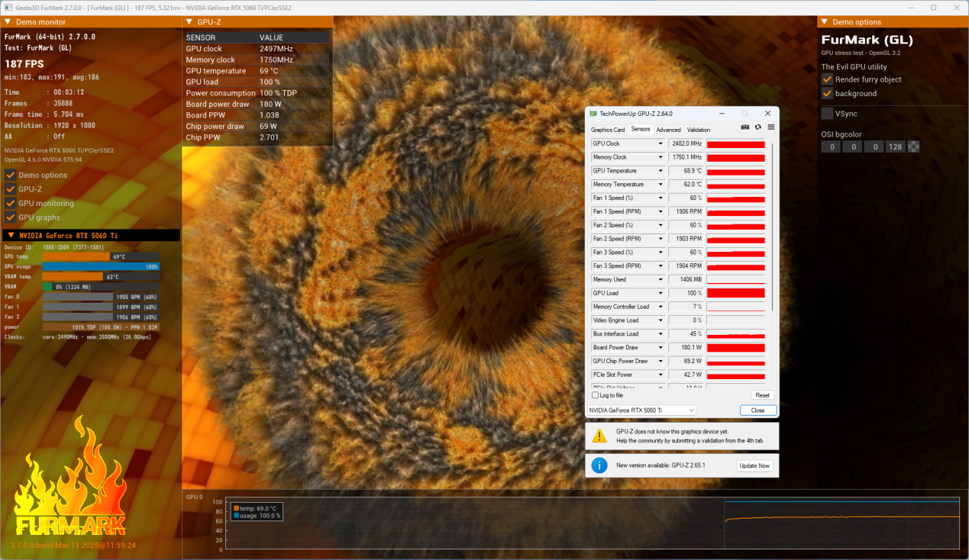This screenshot has width=969, height=560.
Task: Click the blue info circle icon
Action: point(599,465)
